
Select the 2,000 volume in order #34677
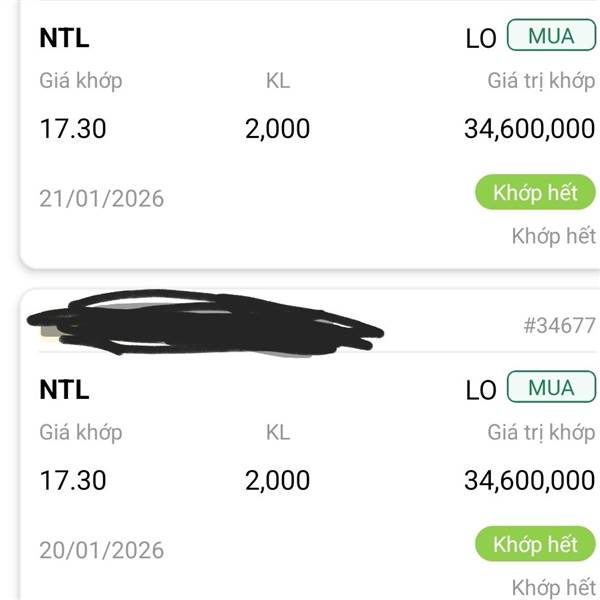277,480
